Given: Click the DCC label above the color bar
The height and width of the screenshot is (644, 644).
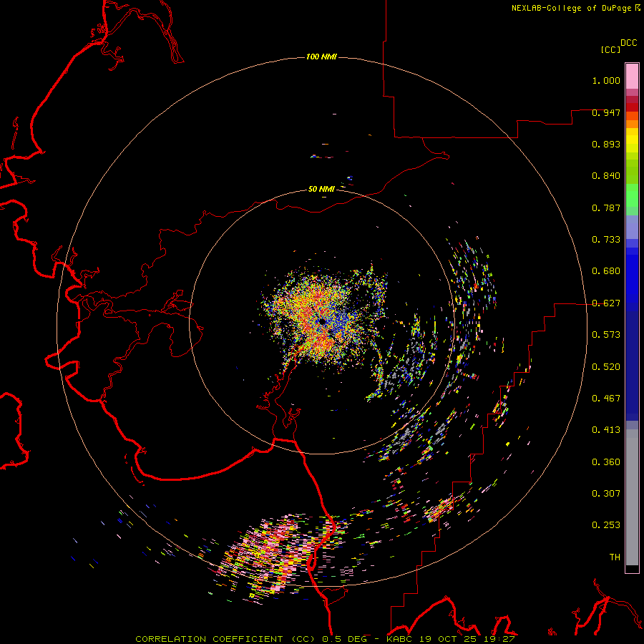Looking at the screenshot, I should [629, 43].
